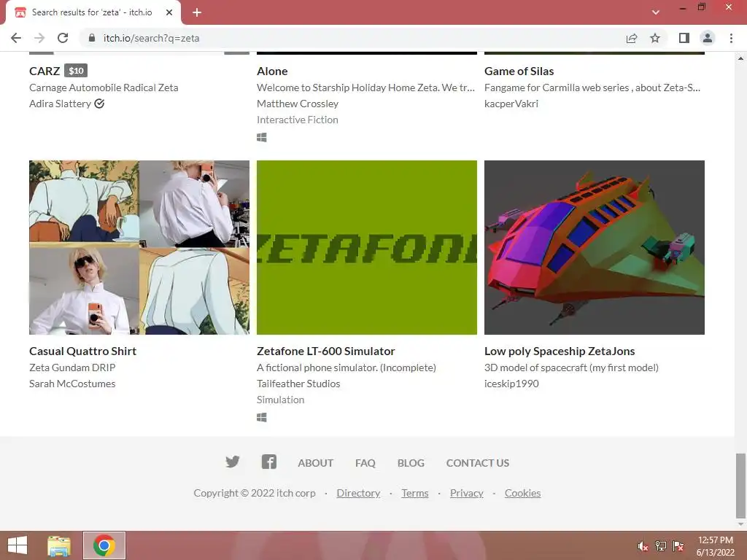This screenshot has height=560, width=747.
Task: Visit author kacperVakri's page
Action: 511,104
